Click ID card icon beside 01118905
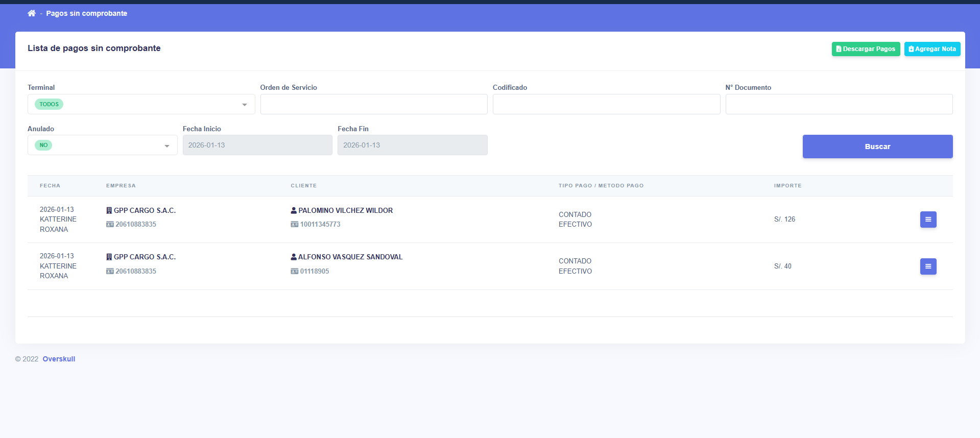This screenshot has width=980, height=438. (294, 271)
